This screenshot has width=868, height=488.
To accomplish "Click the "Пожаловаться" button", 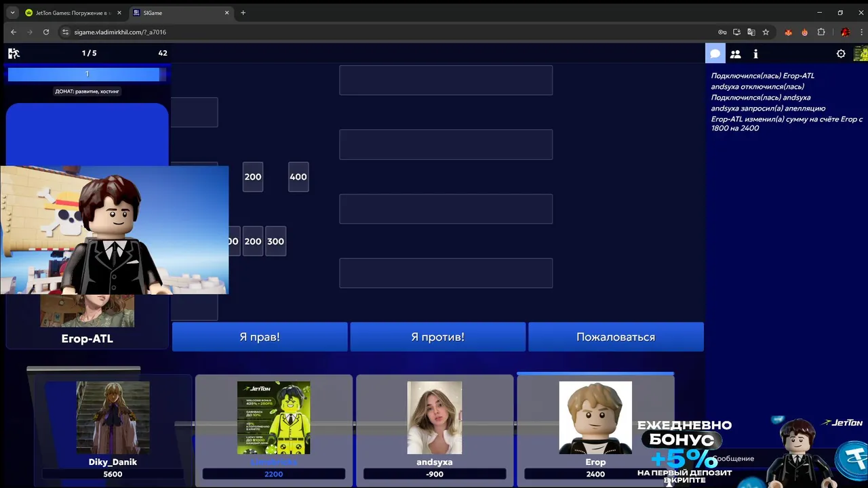I will pyautogui.click(x=616, y=337).
